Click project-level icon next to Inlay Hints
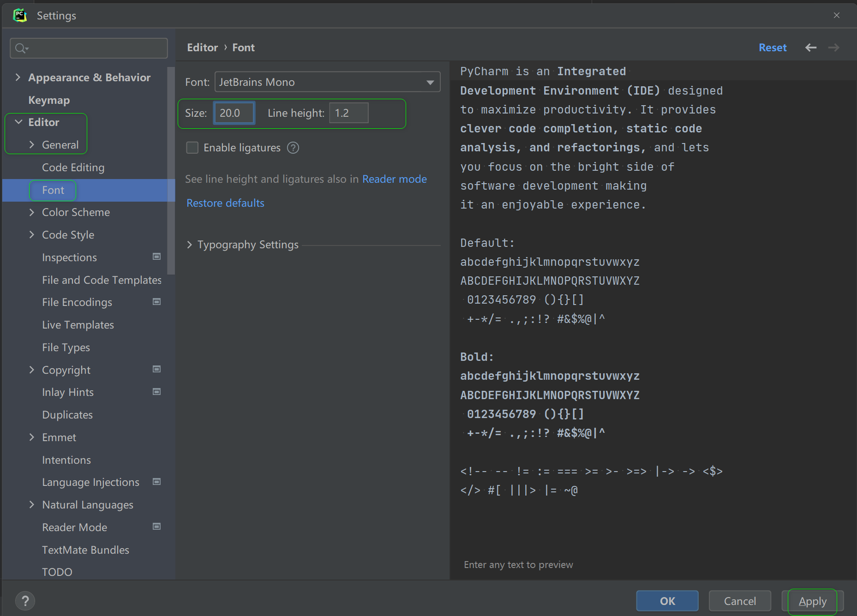Viewport: 857px width, 616px height. (157, 392)
